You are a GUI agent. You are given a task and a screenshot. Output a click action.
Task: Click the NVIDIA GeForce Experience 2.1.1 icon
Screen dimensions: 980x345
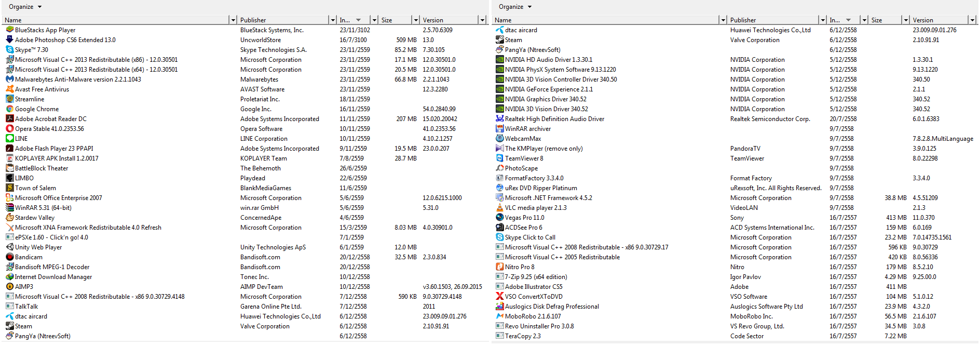(x=500, y=89)
